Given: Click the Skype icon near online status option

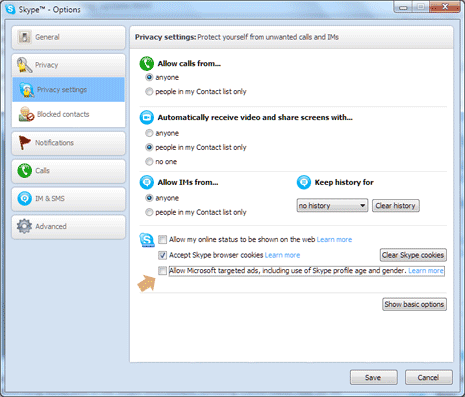Looking at the screenshot, I should tap(147, 240).
